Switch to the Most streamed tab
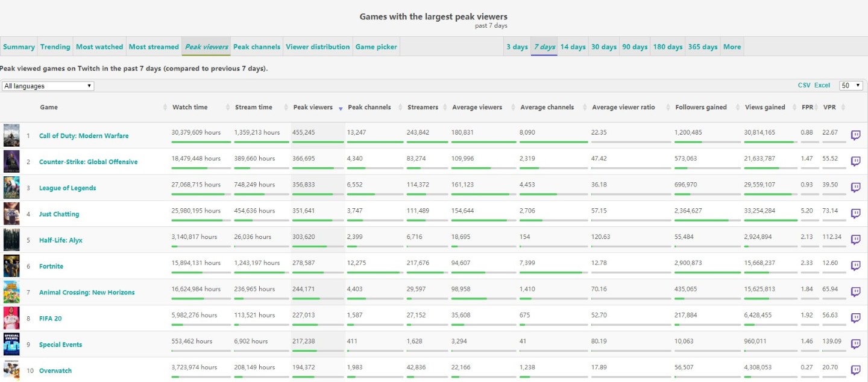868x382 pixels. tap(154, 46)
